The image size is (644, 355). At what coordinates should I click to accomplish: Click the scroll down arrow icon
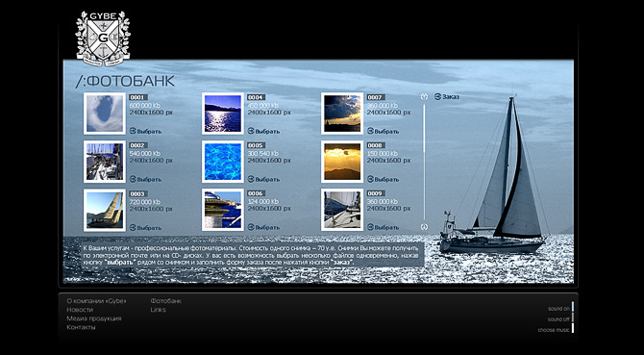click(x=424, y=227)
